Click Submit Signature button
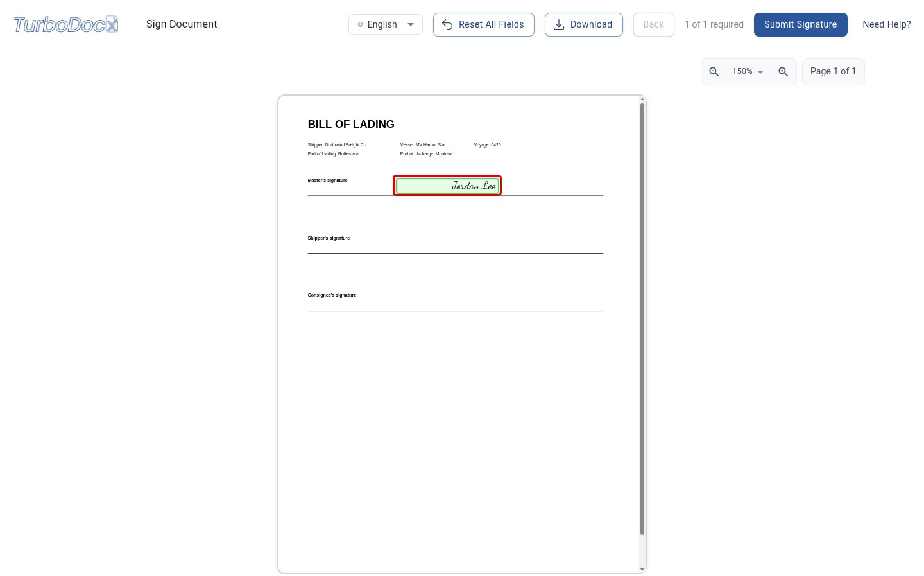This screenshot has width=924, height=576. tap(801, 24)
